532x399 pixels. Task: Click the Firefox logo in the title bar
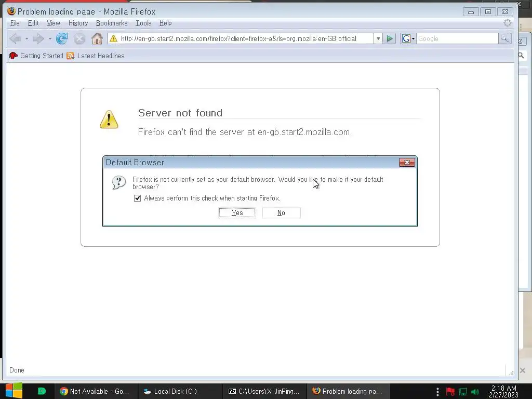(11, 11)
